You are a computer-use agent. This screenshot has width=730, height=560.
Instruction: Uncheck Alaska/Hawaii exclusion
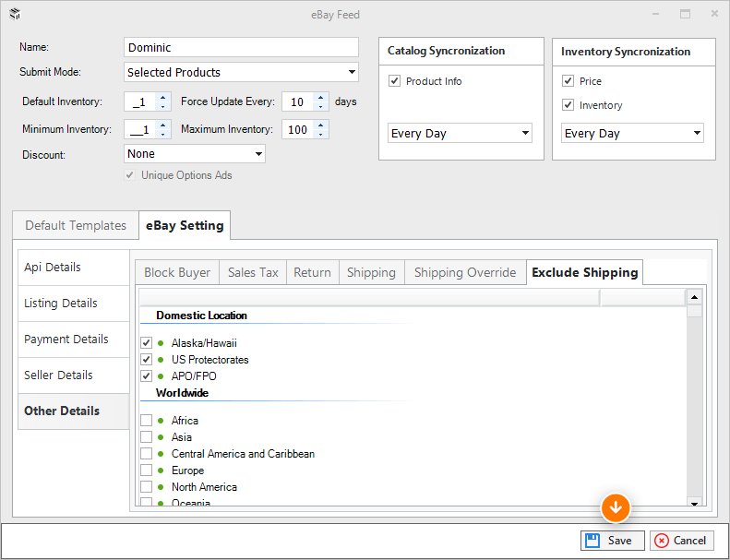[x=146, y=343]
